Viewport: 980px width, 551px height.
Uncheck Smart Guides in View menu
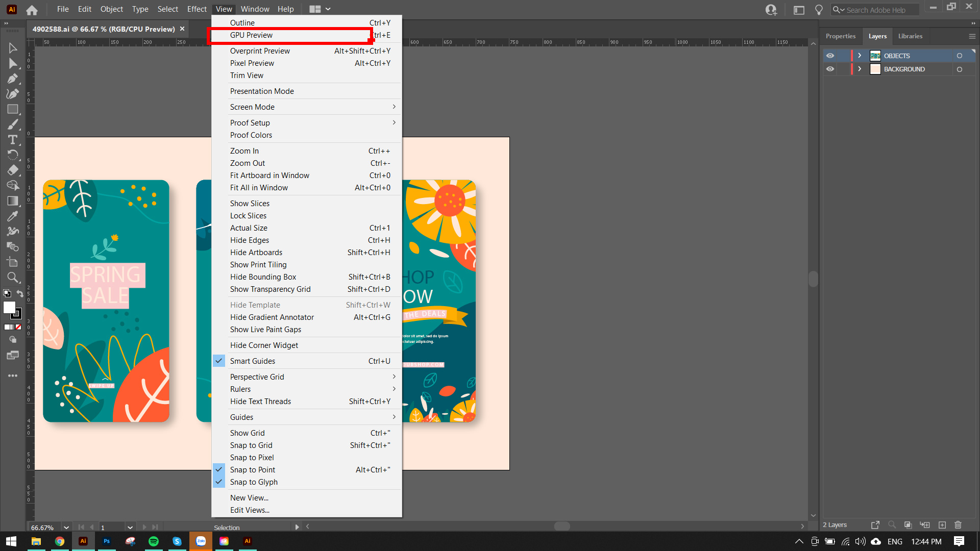252,361
